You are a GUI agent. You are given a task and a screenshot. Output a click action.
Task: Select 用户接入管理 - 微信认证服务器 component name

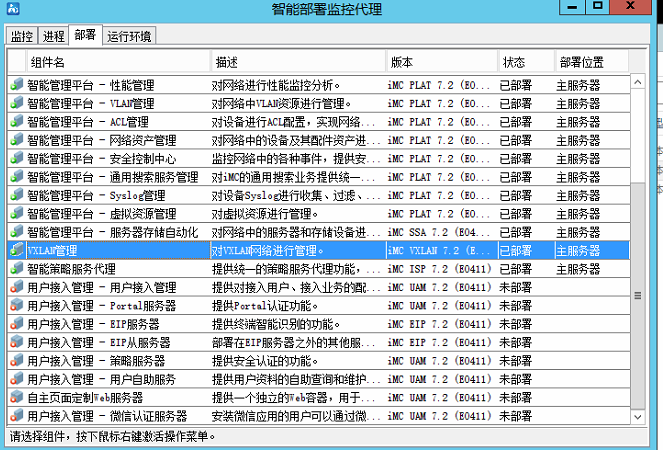[107, 417]
